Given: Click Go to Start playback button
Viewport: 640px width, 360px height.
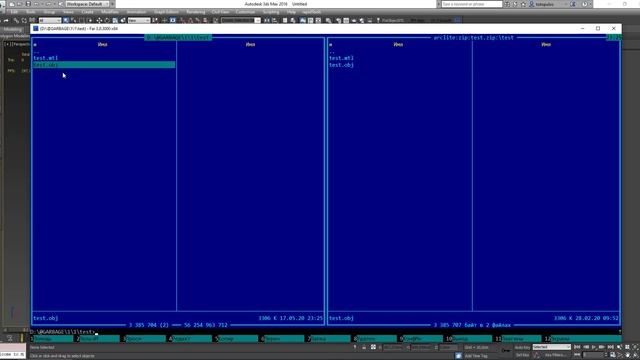Looking at the screenshot, I should pos(577,347).
